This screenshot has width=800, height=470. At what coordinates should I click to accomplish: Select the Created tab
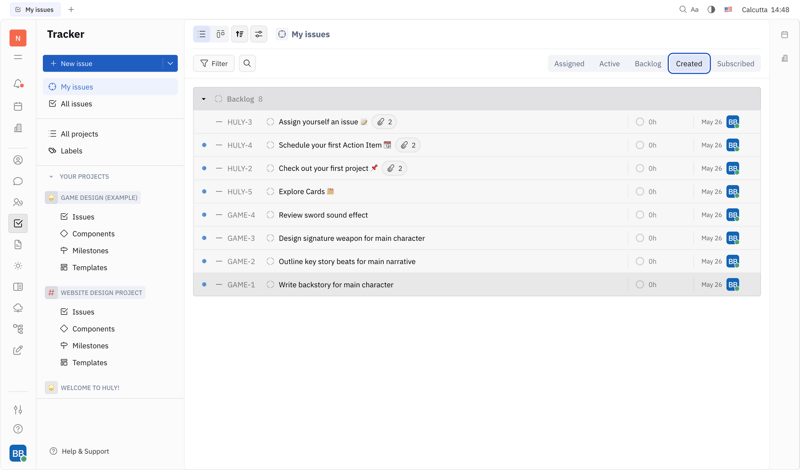689,64
